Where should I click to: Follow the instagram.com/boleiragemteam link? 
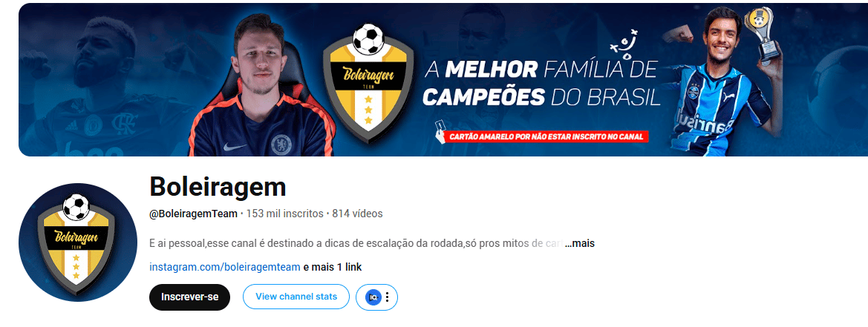click(225, 268)
